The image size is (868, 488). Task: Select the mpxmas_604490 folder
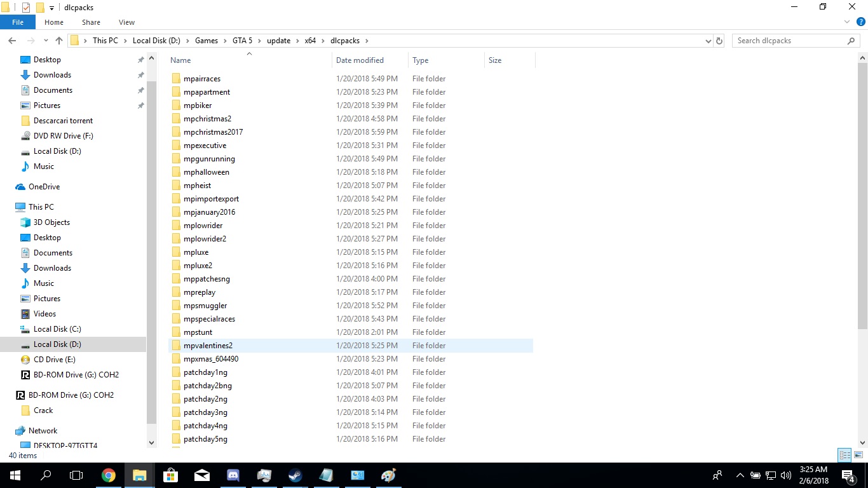tap(211, 359)
